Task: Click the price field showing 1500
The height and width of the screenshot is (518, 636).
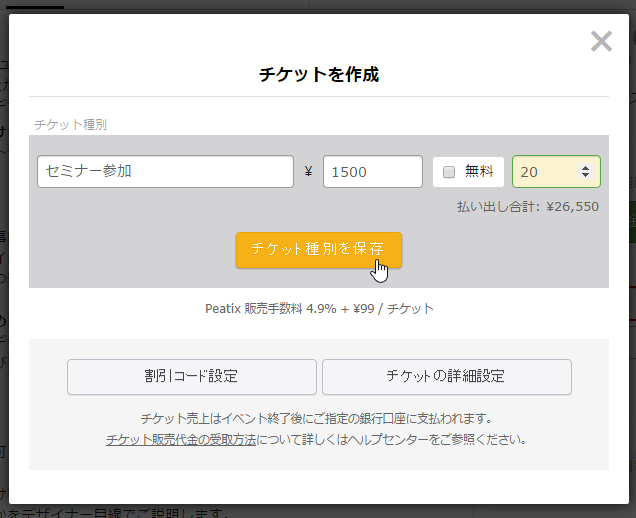Action: click(x=372, y=171)
